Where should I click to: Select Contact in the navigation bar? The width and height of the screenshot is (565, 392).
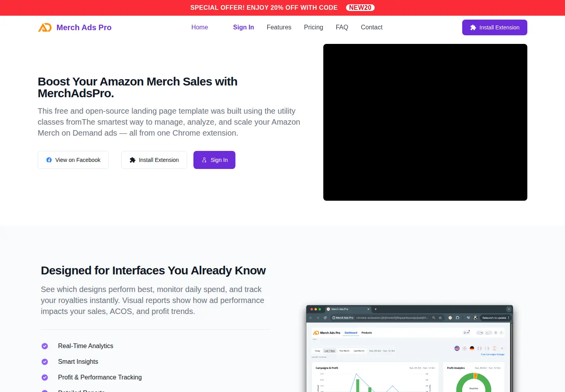[372, 27]
